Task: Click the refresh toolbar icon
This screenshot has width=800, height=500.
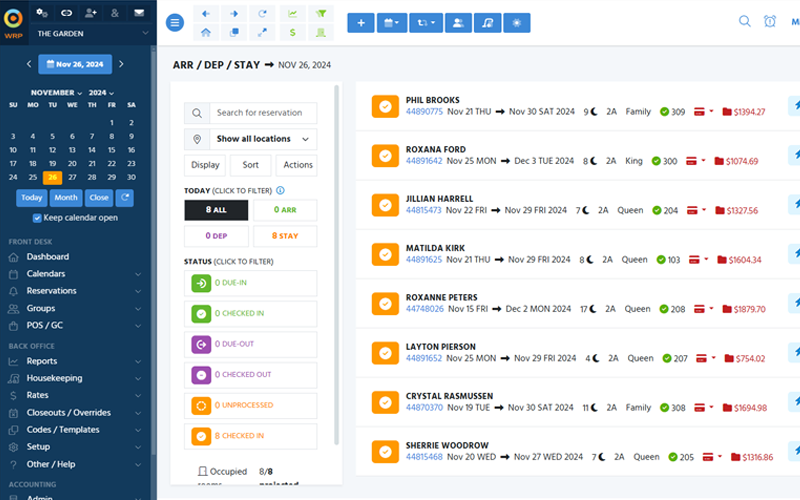Action: tap(262, 14)
